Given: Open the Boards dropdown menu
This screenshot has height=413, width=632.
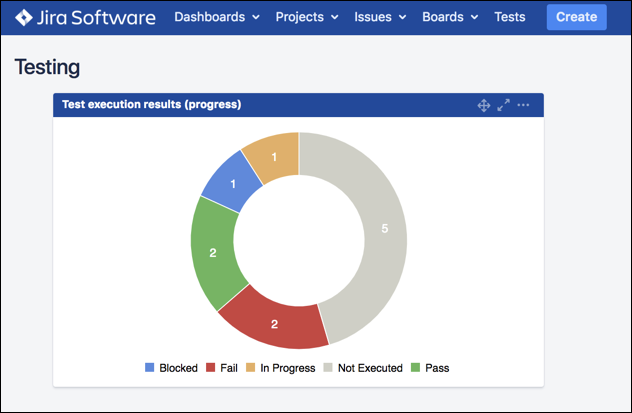Looking at the screenshot, I should [449, 17].
